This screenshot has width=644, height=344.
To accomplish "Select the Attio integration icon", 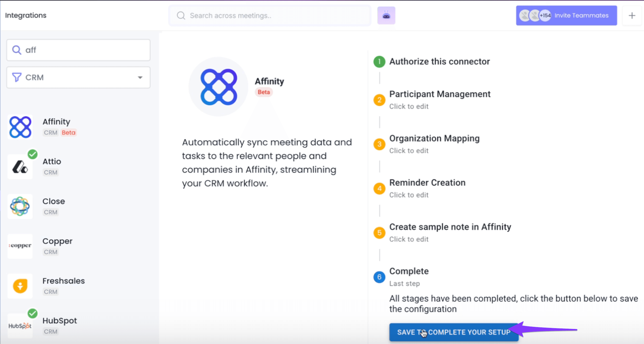I will pos(20,167).
